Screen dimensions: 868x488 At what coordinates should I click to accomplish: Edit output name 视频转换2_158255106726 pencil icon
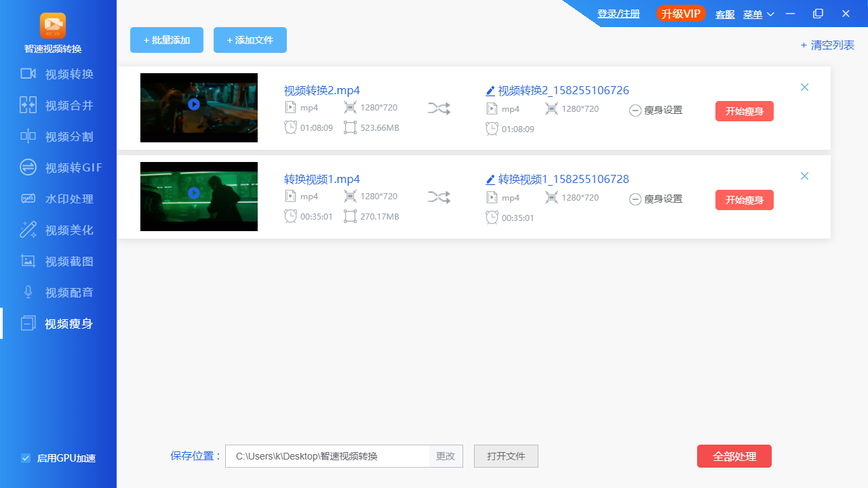coord(490,90)
